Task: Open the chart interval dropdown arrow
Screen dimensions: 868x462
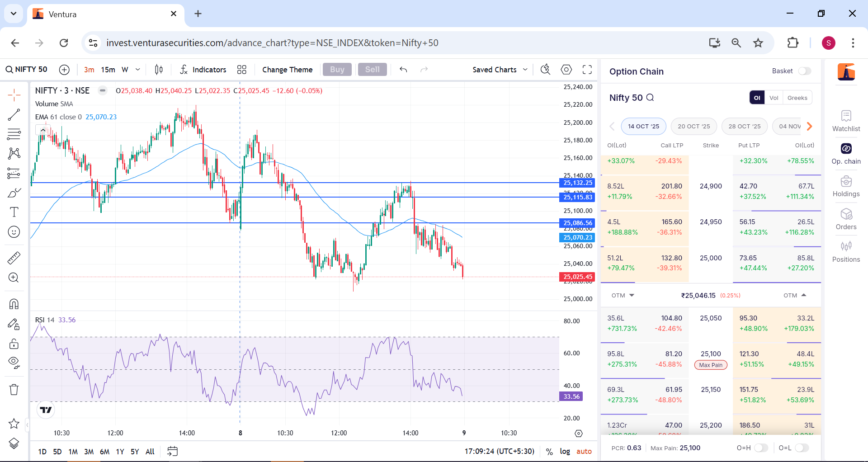Action: pos(138,70)
